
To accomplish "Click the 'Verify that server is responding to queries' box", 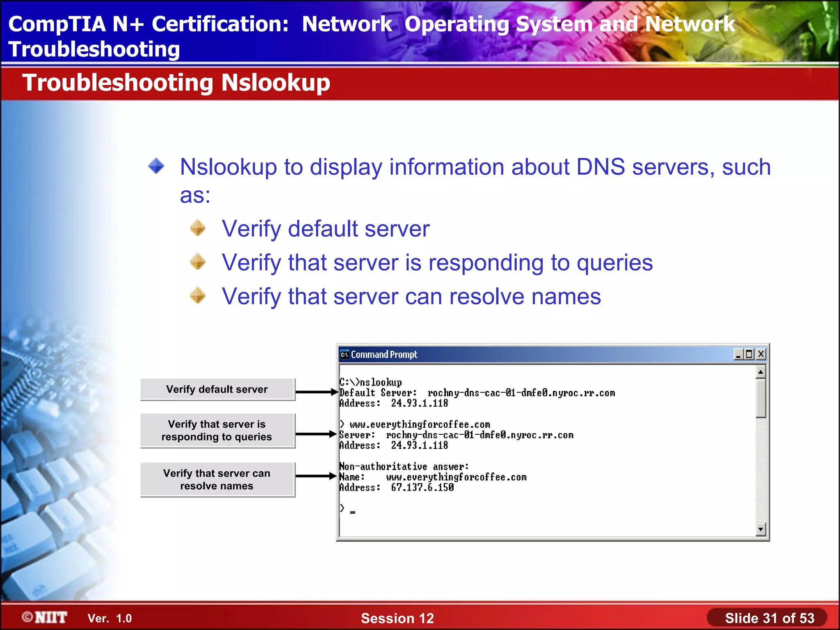I will pos(217,431).
